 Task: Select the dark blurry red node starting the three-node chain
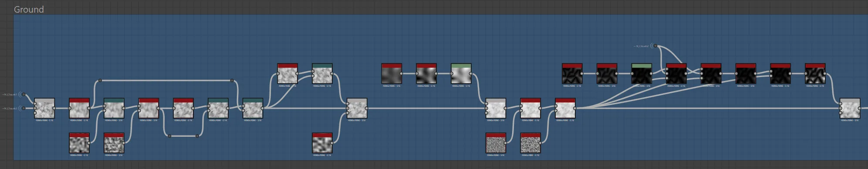click(x=392, y=74)
